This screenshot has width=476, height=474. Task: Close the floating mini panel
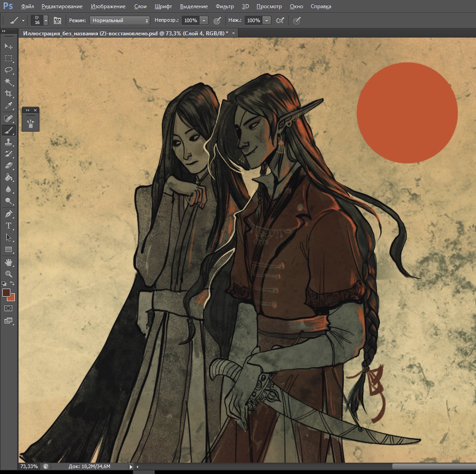(35, 110)
